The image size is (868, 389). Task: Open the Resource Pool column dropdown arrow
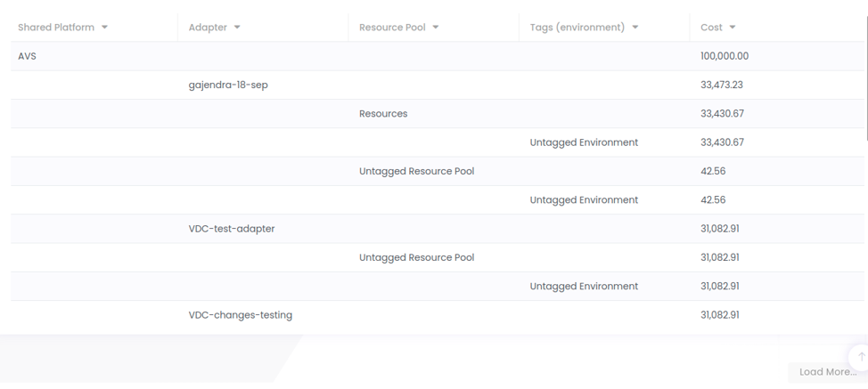(436, 28)
